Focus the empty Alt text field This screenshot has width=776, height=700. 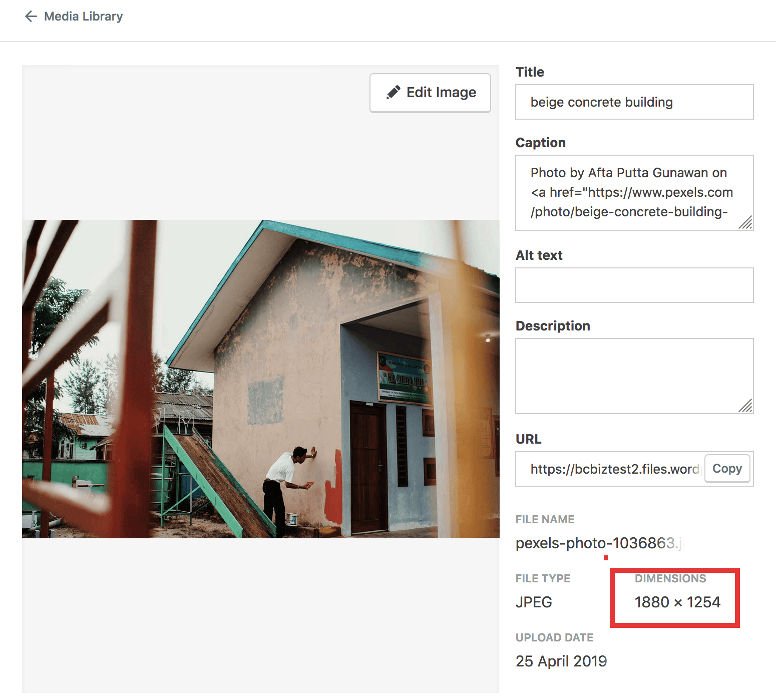pyautogui.click(x=633, y=285)
